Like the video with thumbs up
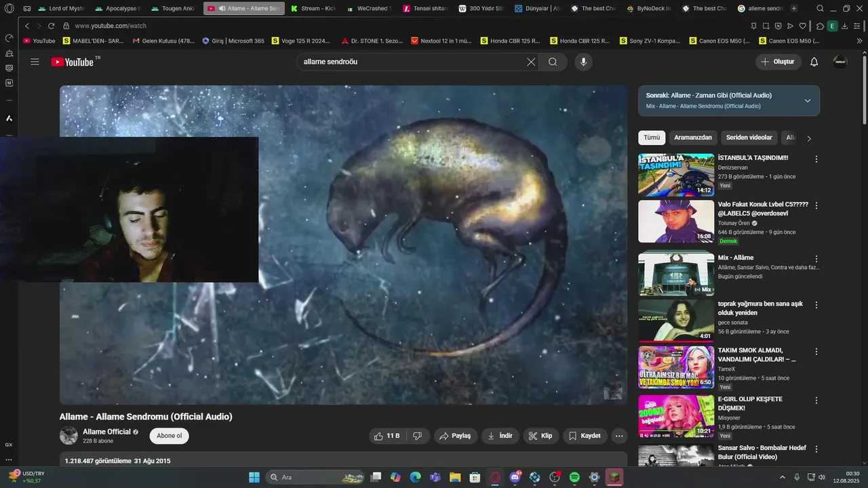This screenshot has width=868, height=488. coord(387,436)
